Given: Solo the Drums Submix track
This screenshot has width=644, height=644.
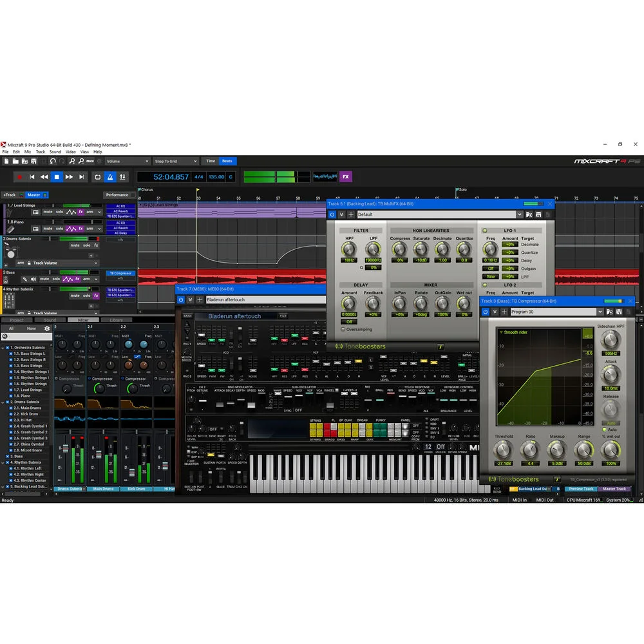Looking at the screenshot, I should [88, 245].
